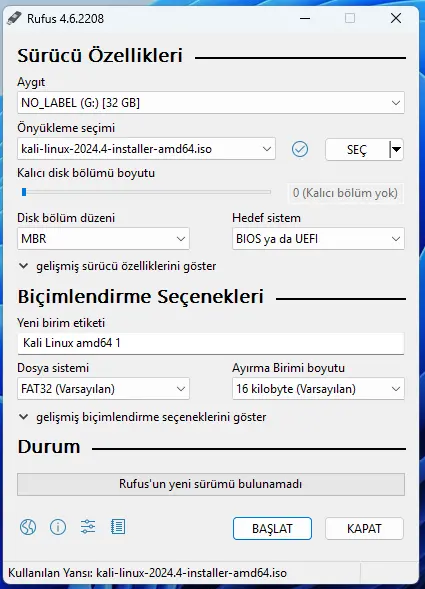Screen dimensions: 425x589
Task: Click the BAŞLAT button
Action: click(272, 529)
